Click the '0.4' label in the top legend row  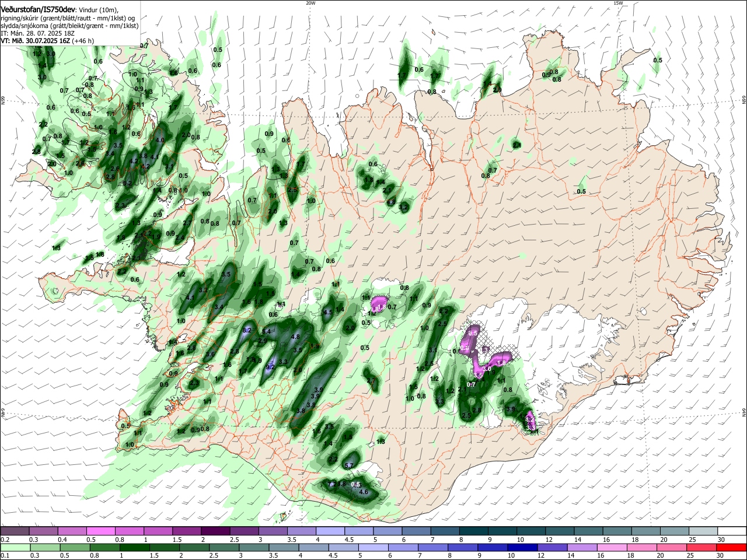tap(62, 540)
